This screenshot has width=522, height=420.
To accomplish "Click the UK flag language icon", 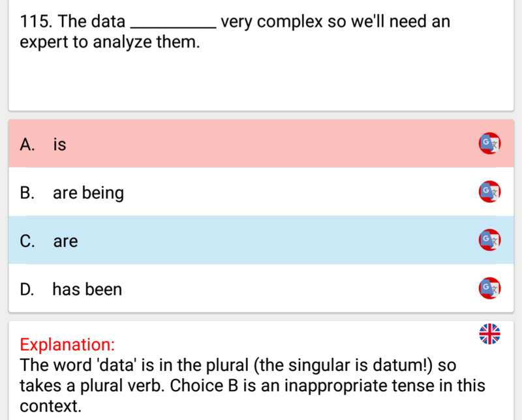I will [490, 334].
